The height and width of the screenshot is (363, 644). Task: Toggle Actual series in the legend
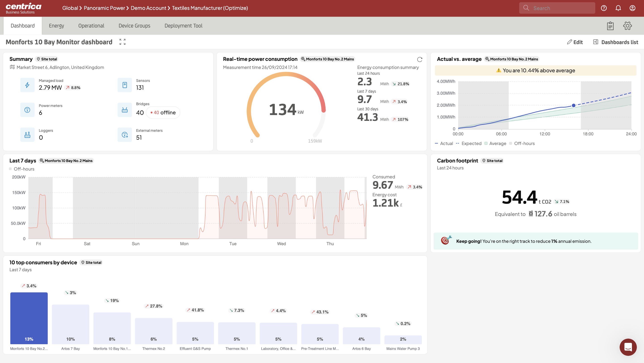pyautogui.click(x=444, y=143)
